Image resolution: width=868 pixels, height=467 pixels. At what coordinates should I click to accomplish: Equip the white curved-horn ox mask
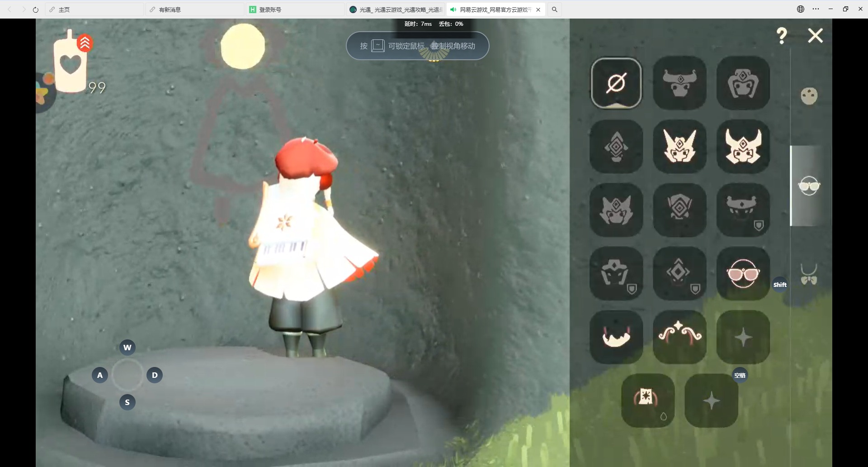tap(743, 147)
